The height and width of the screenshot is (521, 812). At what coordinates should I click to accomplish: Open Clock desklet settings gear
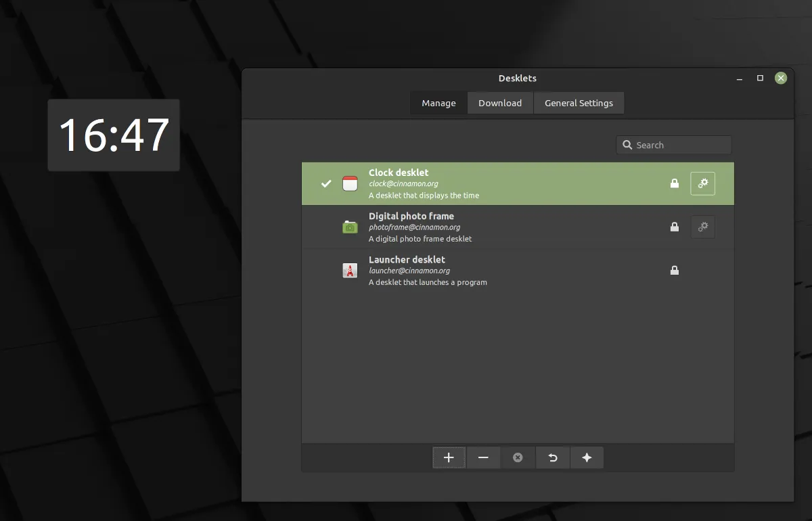pos(702,183)
